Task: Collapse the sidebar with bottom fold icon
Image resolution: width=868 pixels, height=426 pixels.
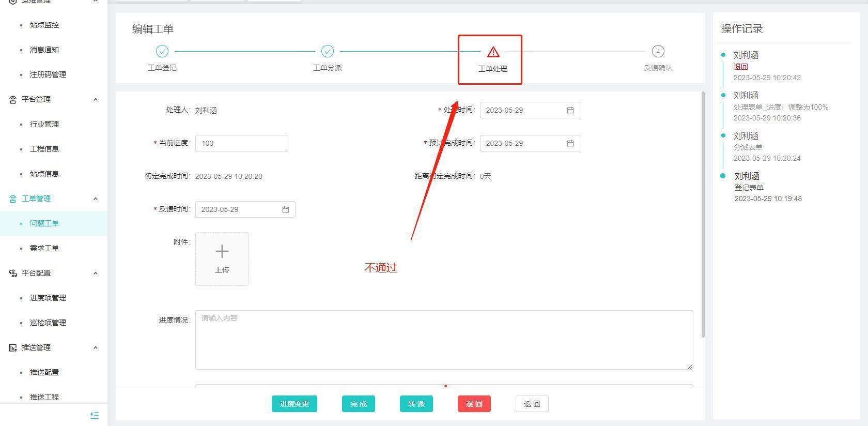Action: 95,415
